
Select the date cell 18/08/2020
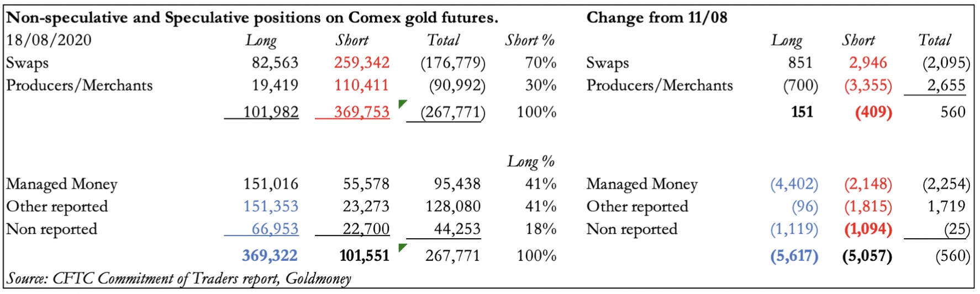[x=49, y=40]
